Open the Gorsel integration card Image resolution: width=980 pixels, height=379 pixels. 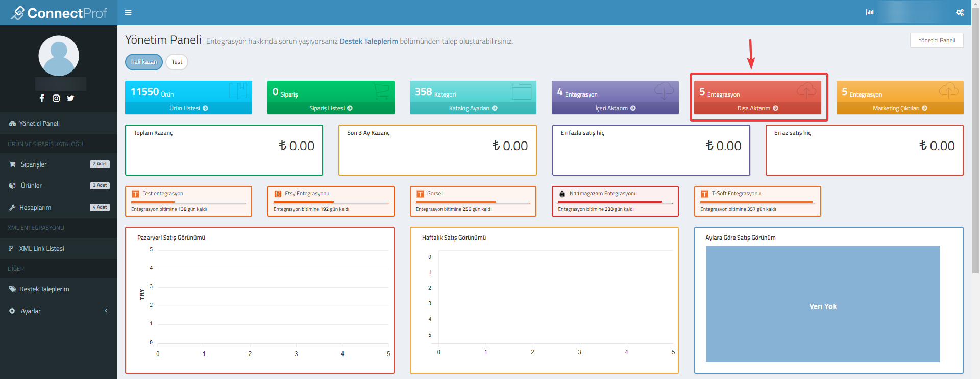pyautogui.click(x=473, y=201)
